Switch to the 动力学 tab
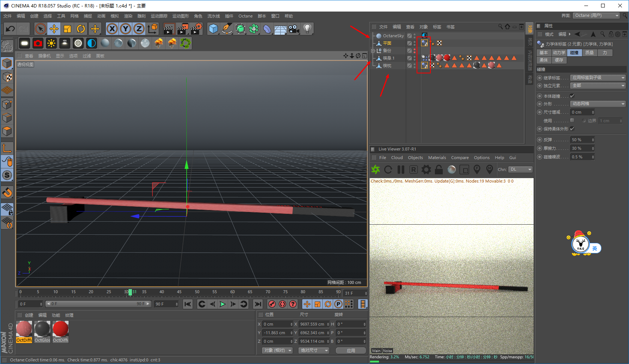 559,53
